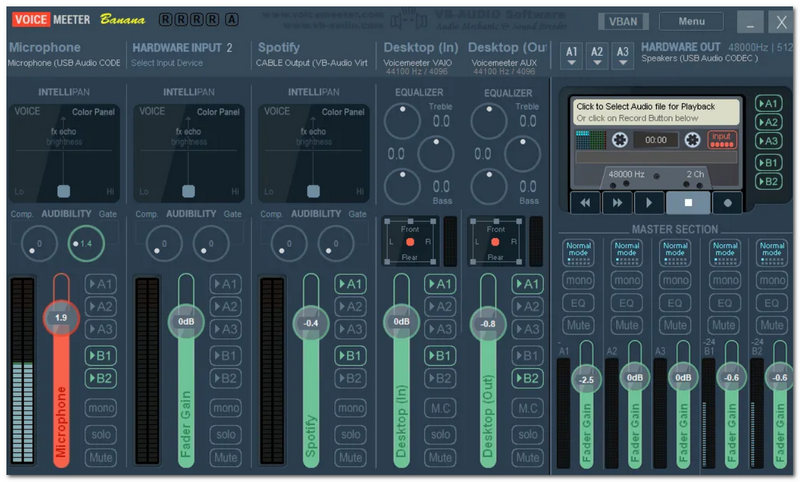This screenshot has width=800, height=482.
Task: Click the first R indicator in header
Action: click(165, 20)
